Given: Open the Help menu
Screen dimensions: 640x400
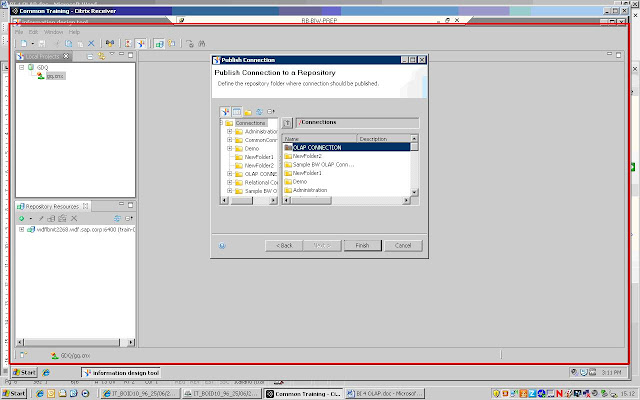Looking at the screenshot, I should pos(74,32).
